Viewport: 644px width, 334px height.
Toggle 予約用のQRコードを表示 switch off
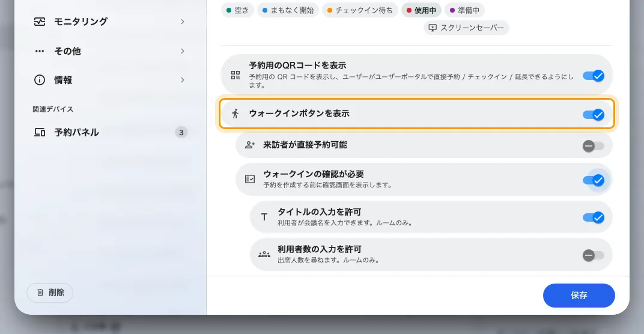click(x=594, y=76)
